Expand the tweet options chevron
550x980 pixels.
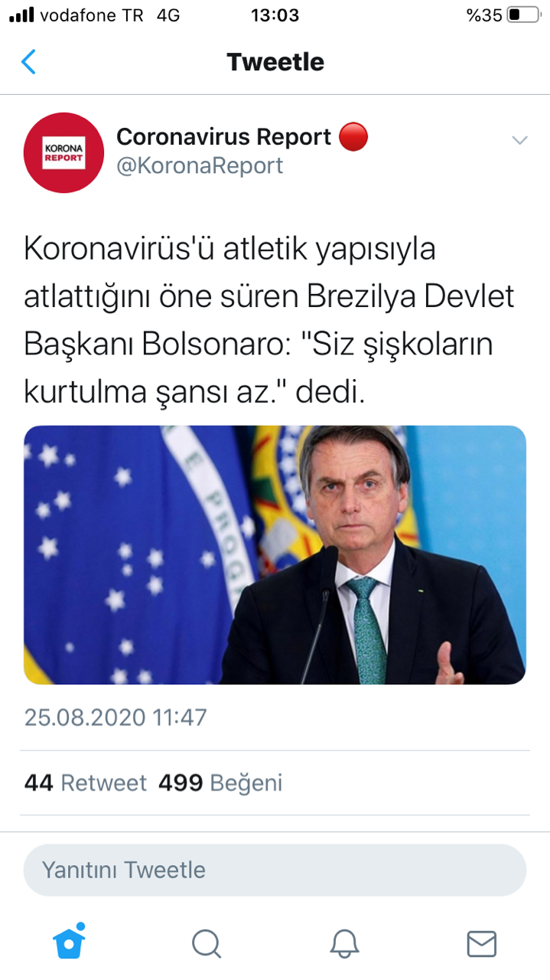point(519,140)
